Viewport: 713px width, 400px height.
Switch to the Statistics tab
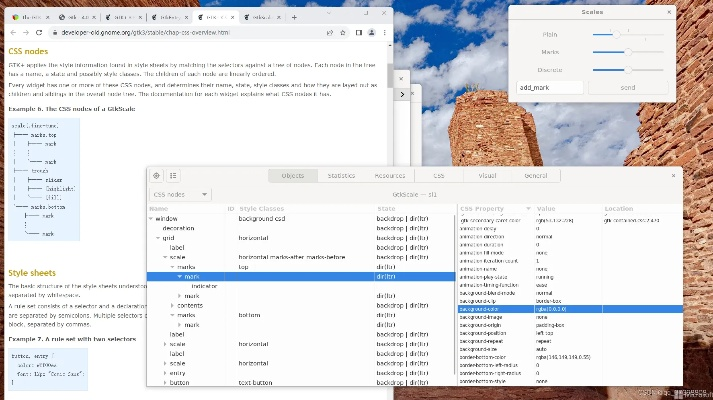341,175
